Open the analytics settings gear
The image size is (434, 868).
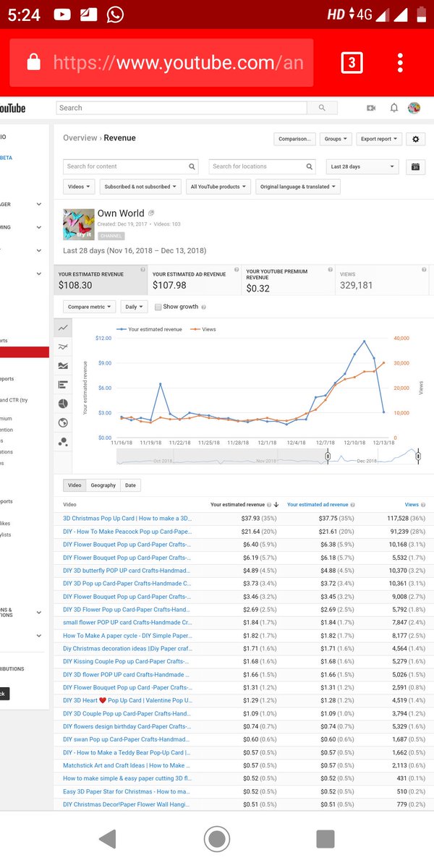click(x=415, y=139)
